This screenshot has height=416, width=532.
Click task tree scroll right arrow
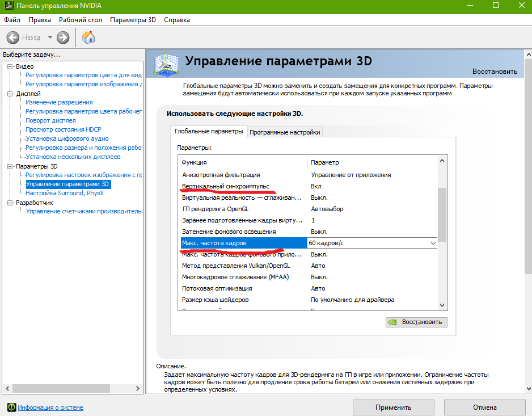point(137,388)
